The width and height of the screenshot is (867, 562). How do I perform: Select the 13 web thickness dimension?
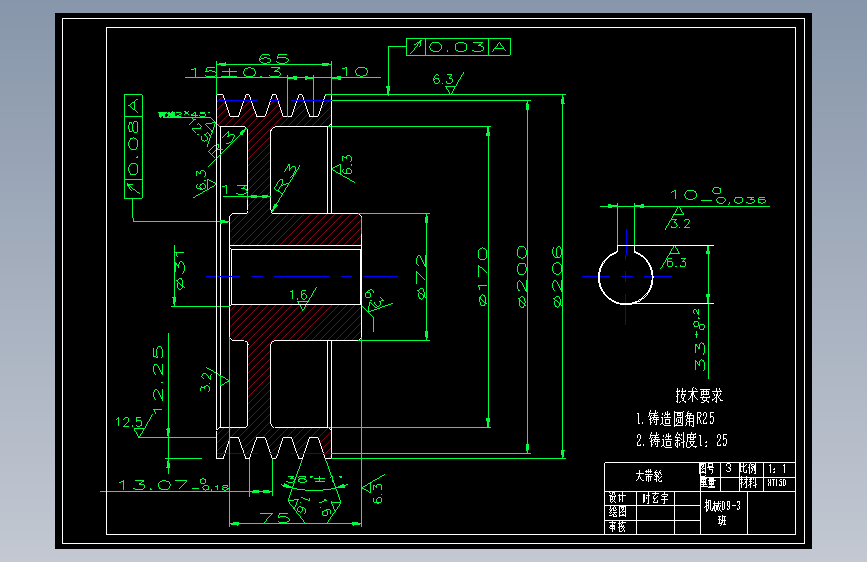click(234, 190)
